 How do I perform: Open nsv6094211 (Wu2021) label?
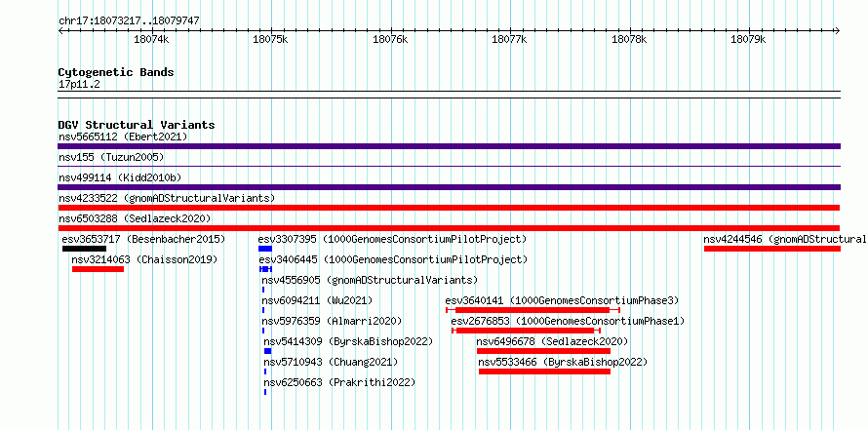[x=317, y=300]
